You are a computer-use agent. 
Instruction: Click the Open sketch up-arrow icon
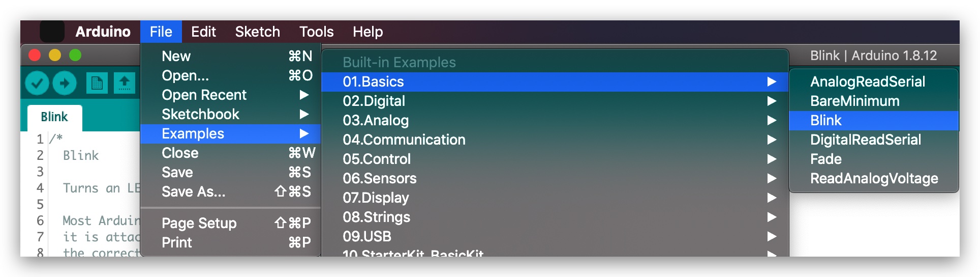pos(124,83)
